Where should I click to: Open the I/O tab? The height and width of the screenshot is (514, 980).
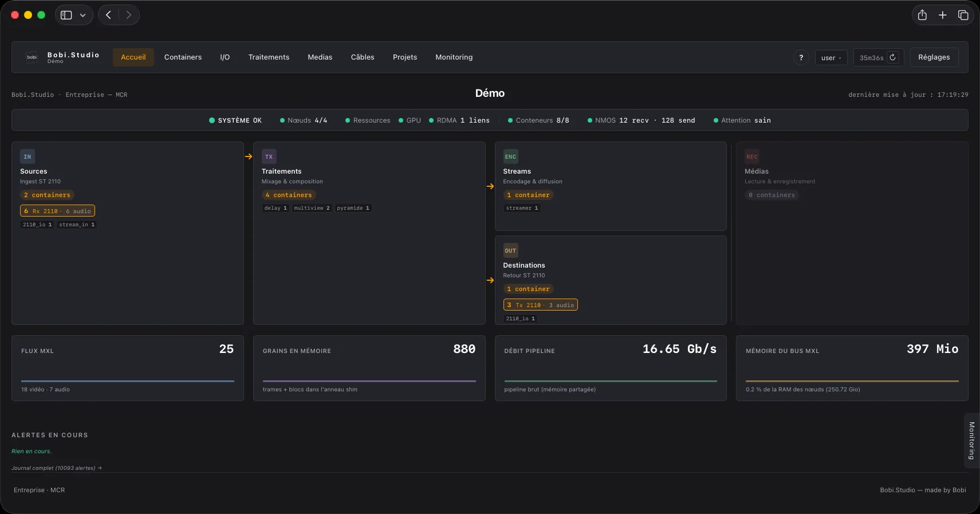[225, 57]
